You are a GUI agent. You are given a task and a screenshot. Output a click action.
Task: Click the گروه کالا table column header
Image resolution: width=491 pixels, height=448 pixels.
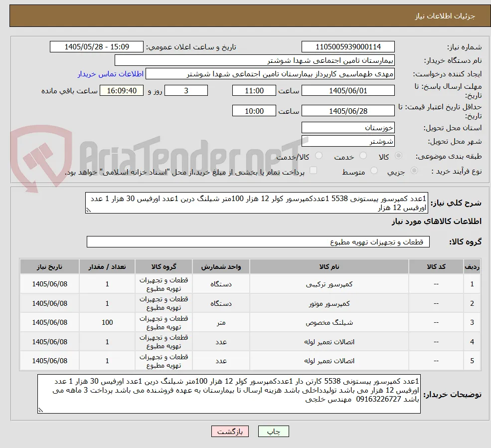pyautogui.click(x=164, y=266)
